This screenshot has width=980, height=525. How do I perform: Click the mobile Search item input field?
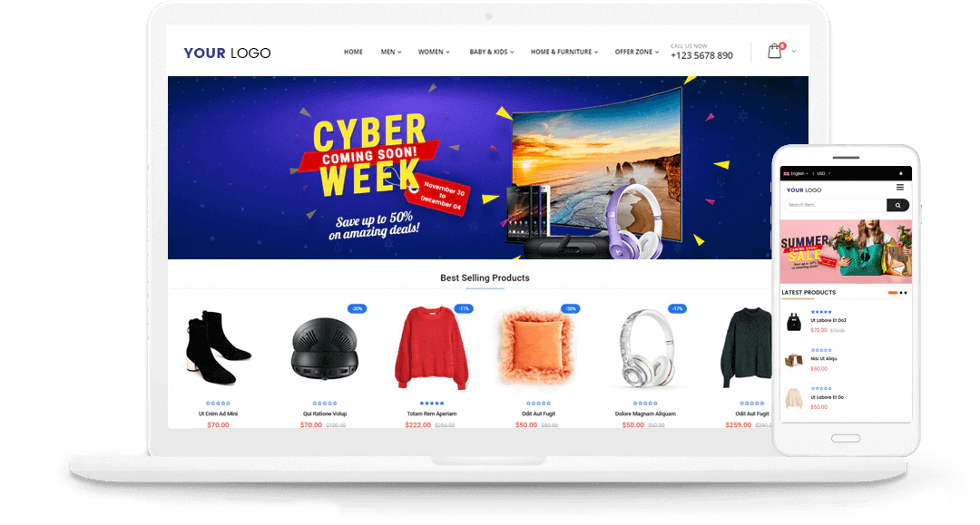point(835,205)
